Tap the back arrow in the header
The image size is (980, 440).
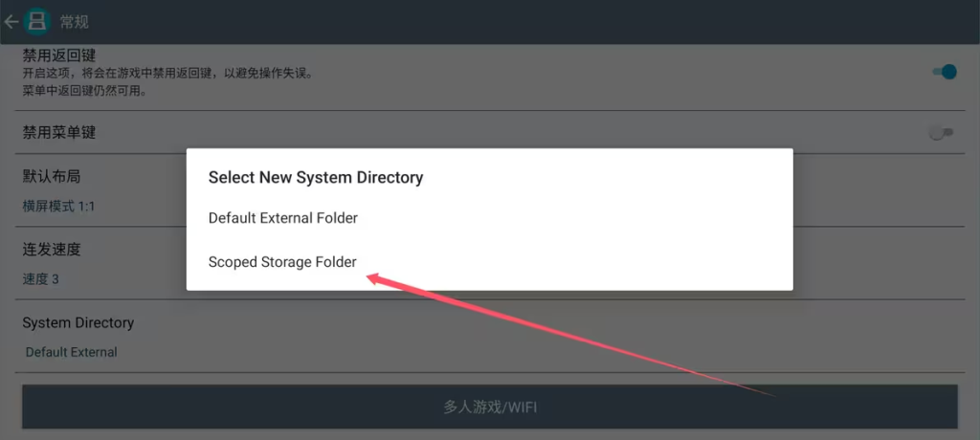[11, 21]
